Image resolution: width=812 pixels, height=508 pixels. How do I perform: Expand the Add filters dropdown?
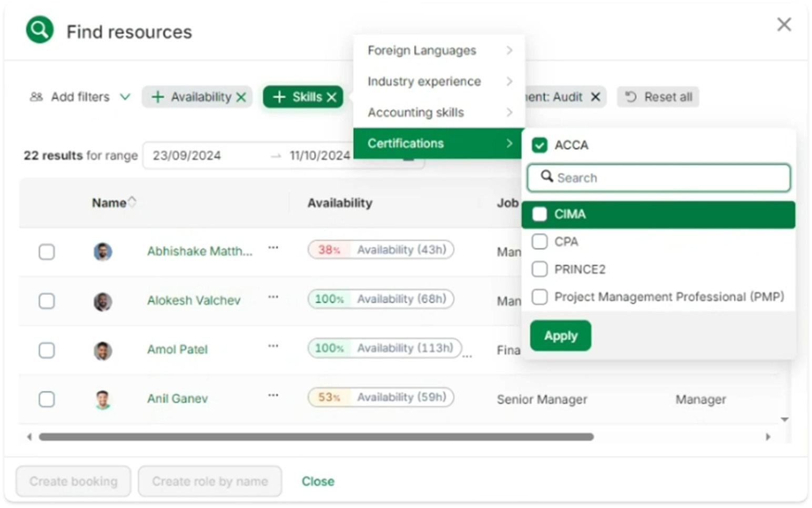click(x=125, y=97)
